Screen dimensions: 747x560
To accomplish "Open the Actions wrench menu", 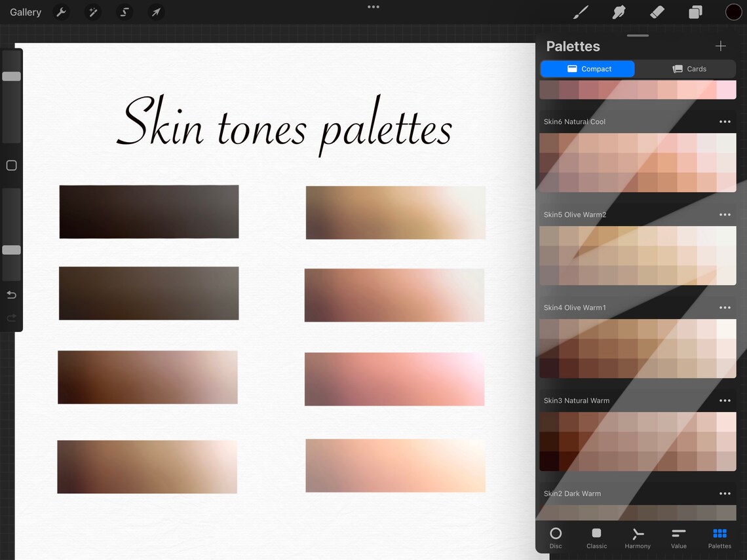I will (61, 12).
